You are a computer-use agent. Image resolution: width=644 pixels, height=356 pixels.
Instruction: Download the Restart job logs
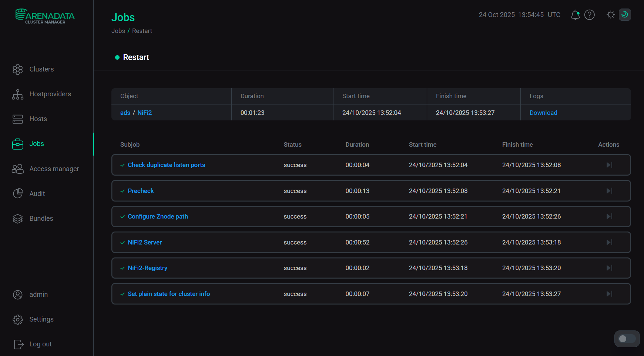[543, 113]
